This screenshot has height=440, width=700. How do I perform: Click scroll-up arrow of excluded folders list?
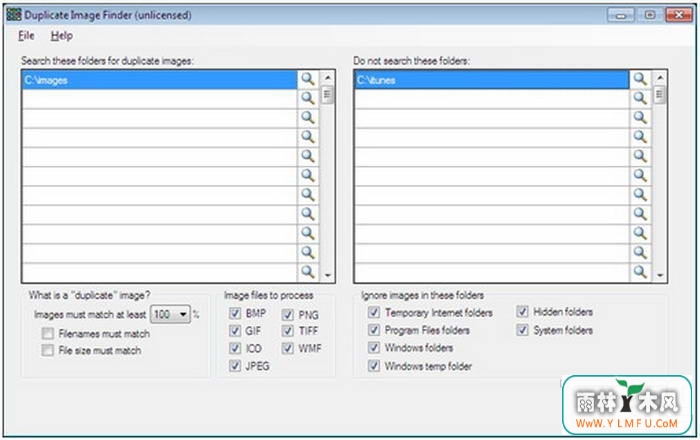660,78
